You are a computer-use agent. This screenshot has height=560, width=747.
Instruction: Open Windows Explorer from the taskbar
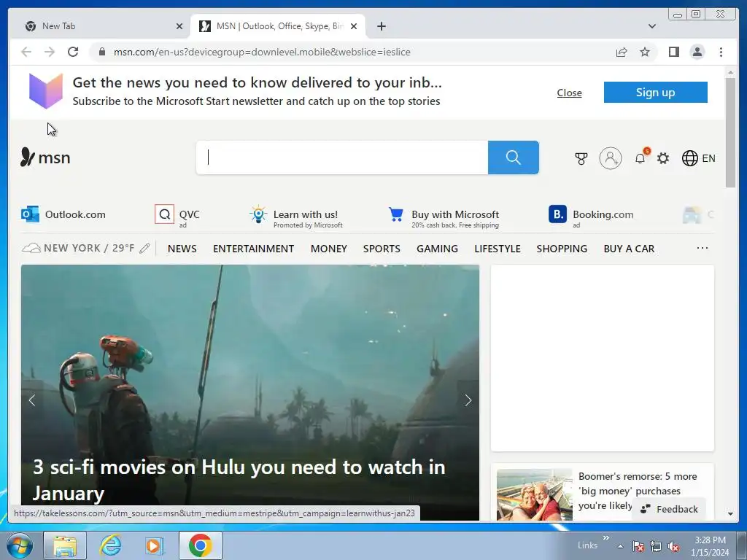pos(65,545)
